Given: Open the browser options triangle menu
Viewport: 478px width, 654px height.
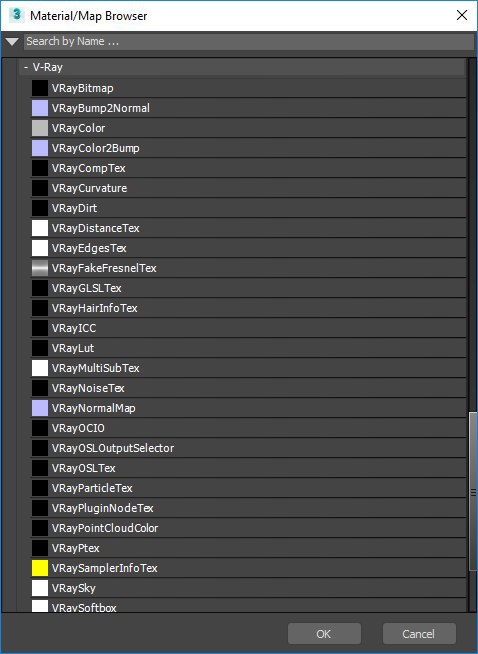Looking at the screenshot, I should coord(12,42).
